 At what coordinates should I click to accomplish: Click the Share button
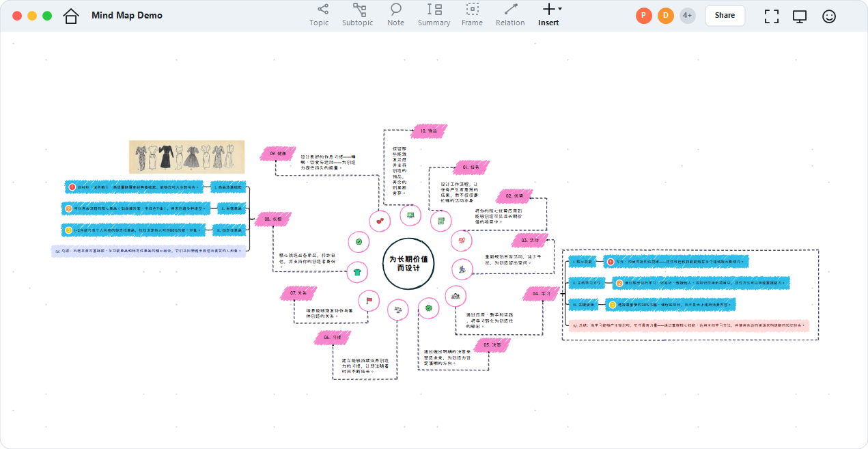pos(725,15)
